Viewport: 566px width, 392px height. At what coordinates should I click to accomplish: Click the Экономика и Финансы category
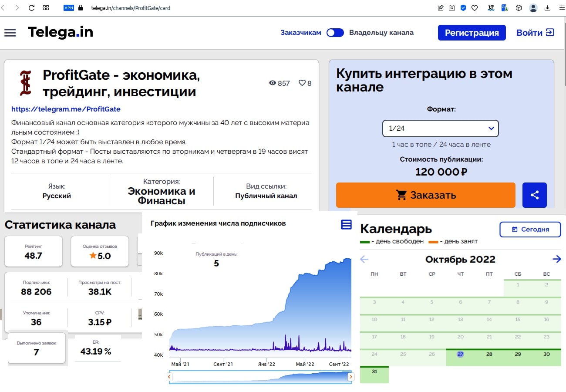click(x=162, y=196)
